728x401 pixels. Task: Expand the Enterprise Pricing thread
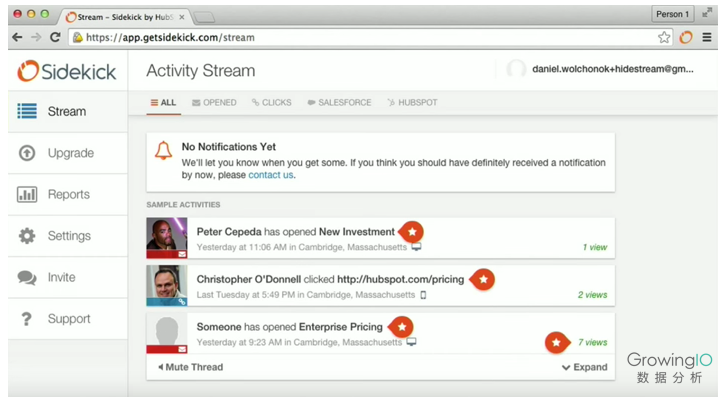585,367
